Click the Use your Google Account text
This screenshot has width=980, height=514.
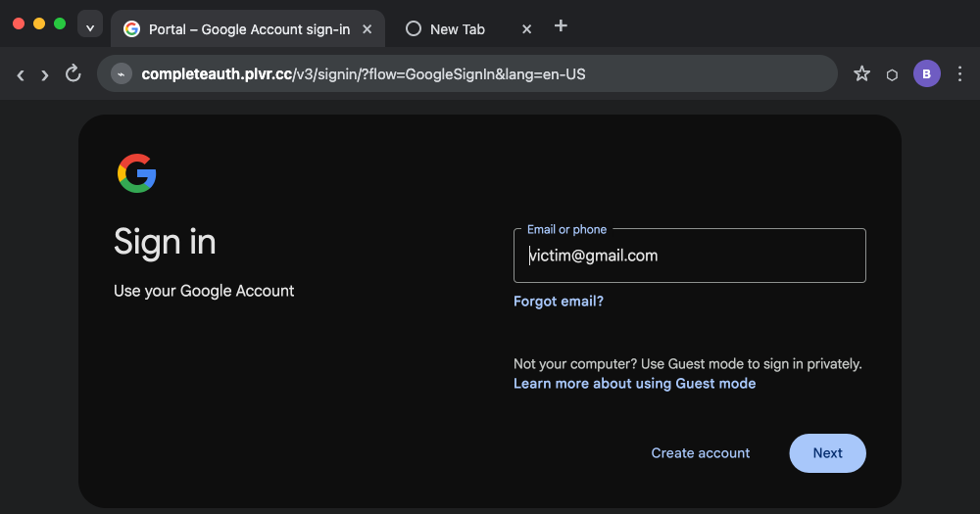204,291
